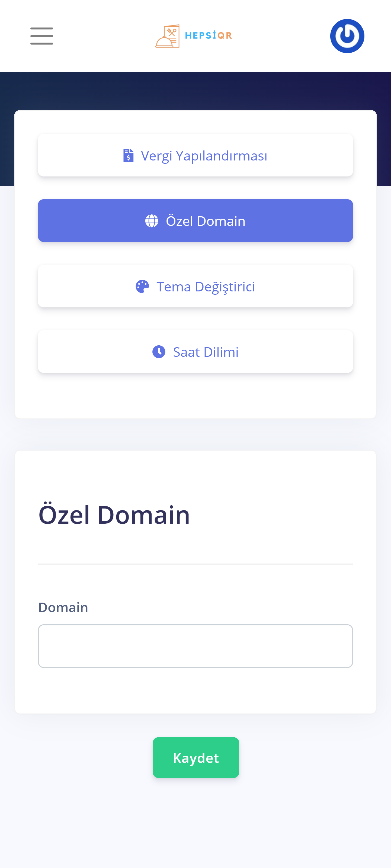Click the blue power icon
This screenshot has height=868, width=391.
[347, 36]
